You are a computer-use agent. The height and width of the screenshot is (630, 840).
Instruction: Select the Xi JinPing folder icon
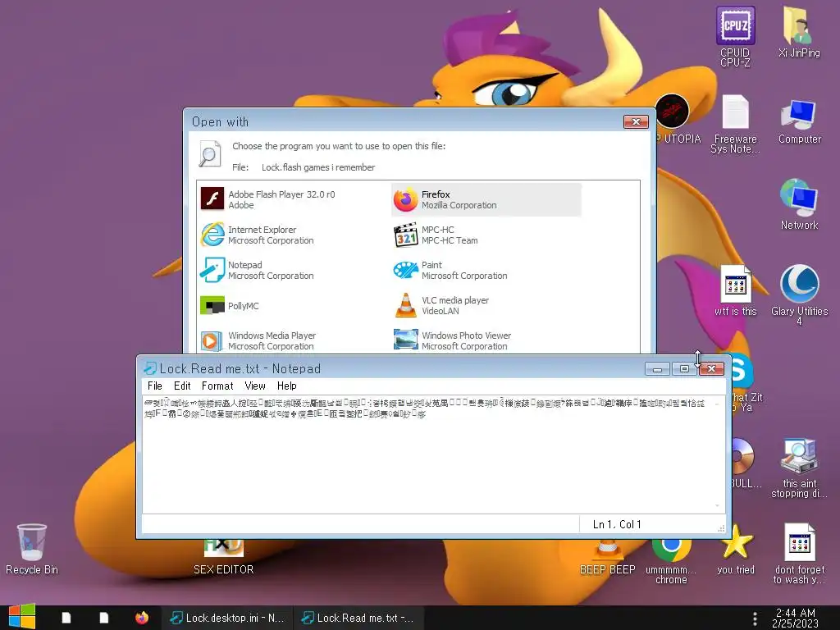coord(799,32)
